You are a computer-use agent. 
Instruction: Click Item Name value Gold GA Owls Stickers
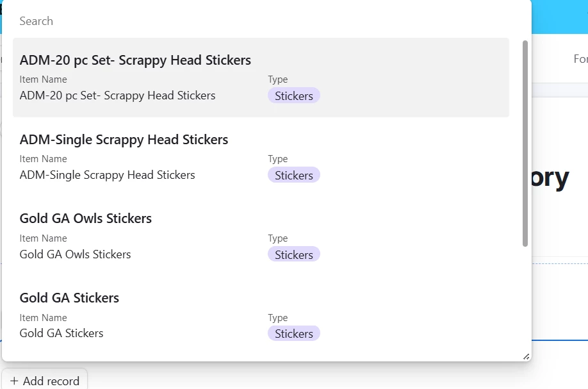75,254
